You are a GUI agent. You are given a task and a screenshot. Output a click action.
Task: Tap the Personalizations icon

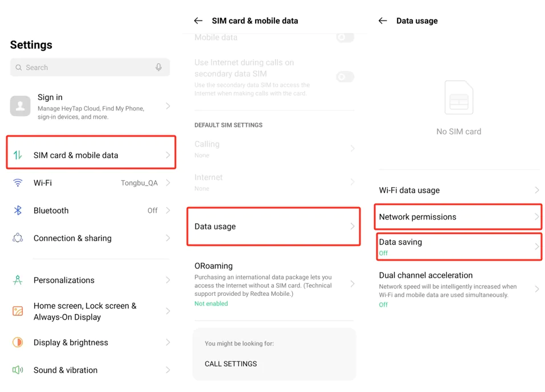[18, 280]
